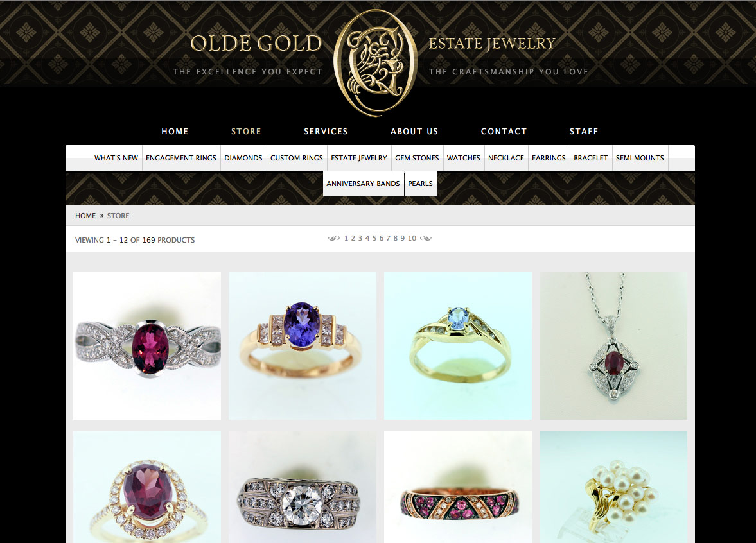This screenshot has width=756, height=543.
Task: Open the blue topaz yellow gold ring thumbnail
Action: click(x=458, y=345)
